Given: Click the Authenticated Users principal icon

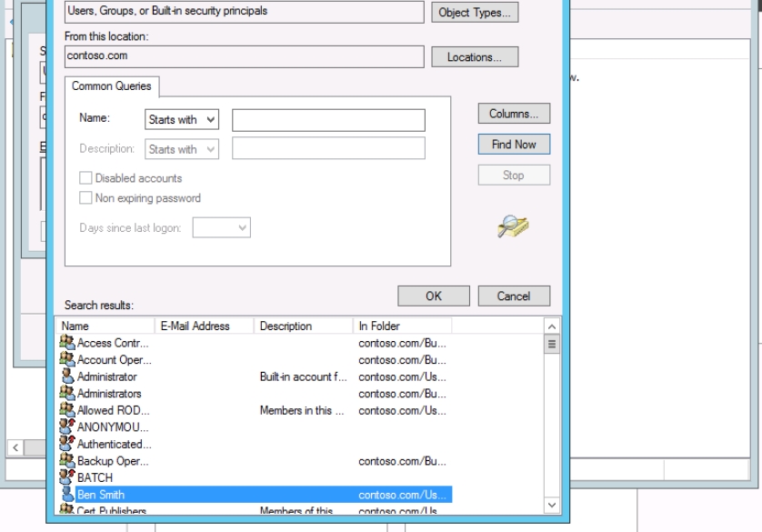Looking at the screenshot, I should tap(67, 444).
